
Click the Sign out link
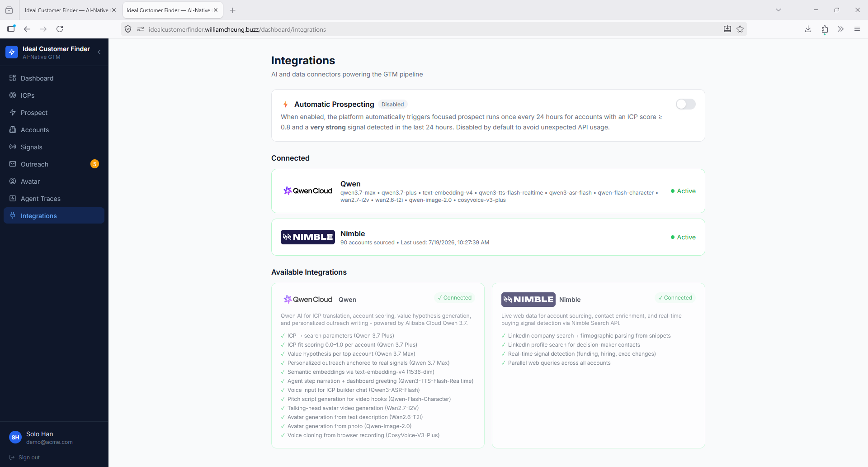[x=29, y=457]
